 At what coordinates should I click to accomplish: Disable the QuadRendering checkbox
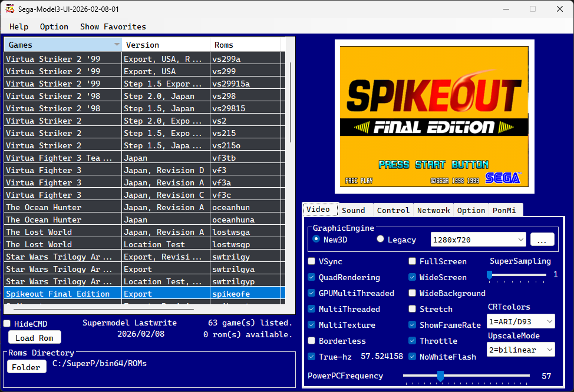[311, 277]
